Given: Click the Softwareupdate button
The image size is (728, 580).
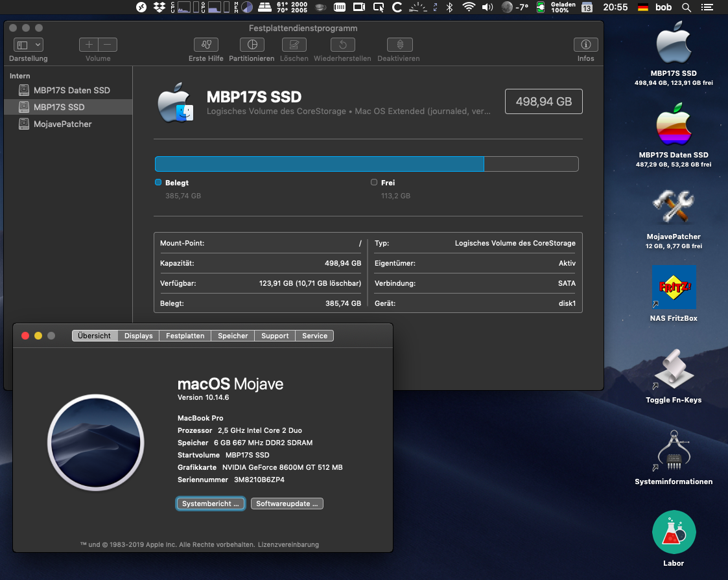Looking at the screenshot, I should coord(287,504).
